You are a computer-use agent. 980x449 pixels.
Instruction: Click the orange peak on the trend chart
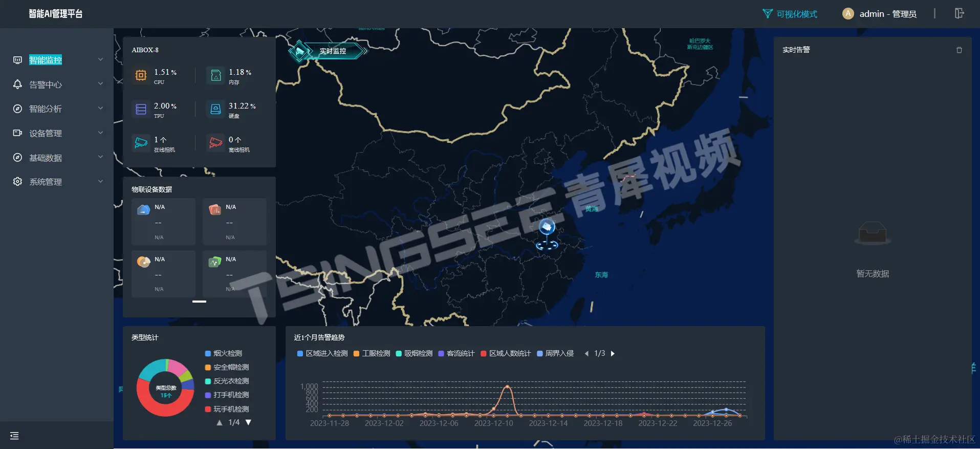[507, 387]
